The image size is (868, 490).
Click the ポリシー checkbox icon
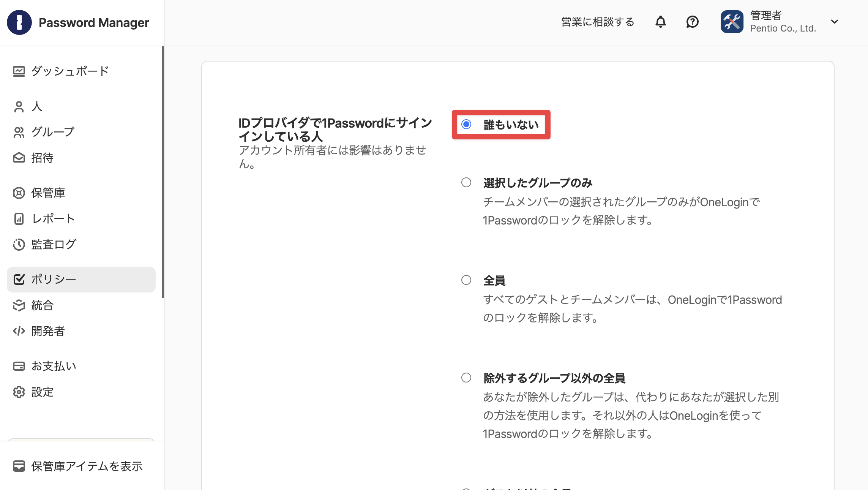tap(19, 280)
